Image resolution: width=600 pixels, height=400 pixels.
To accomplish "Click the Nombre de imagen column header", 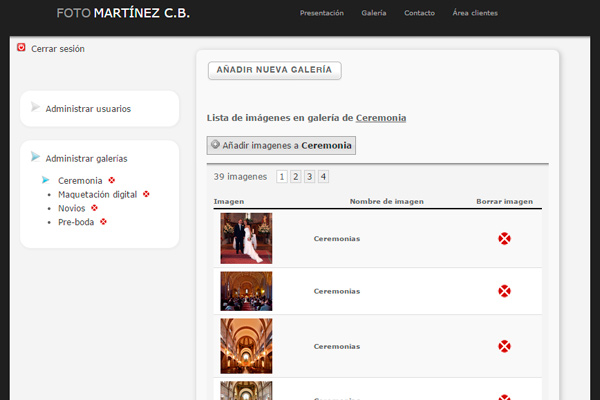I will click(x=387, y=201).
